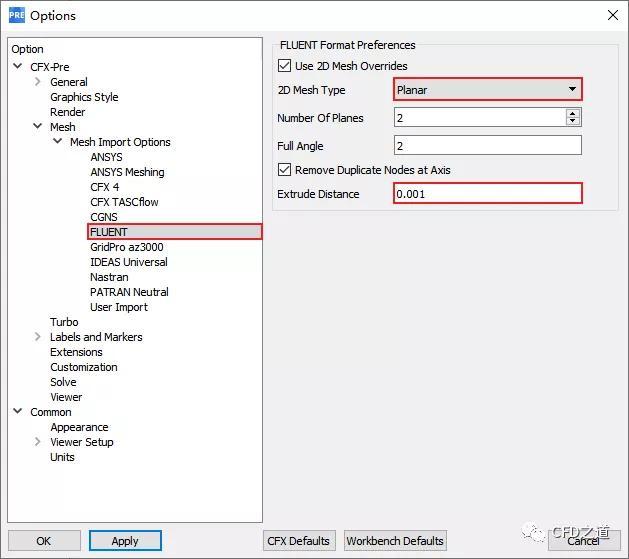Select User Import option
Viewport: 629px width, 559px height.
click(119, 307)
